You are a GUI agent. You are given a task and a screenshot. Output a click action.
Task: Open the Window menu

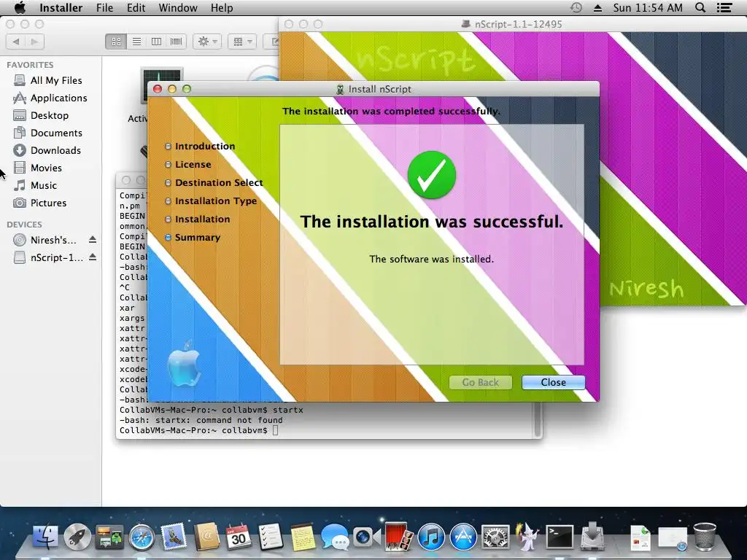click(x=178, y=8)
